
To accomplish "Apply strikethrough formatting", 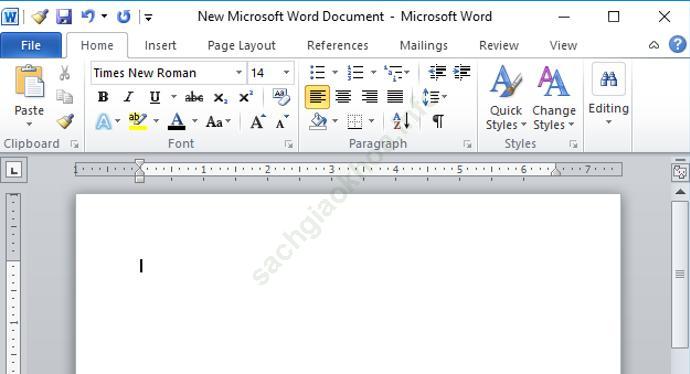I will pos(194,97).
